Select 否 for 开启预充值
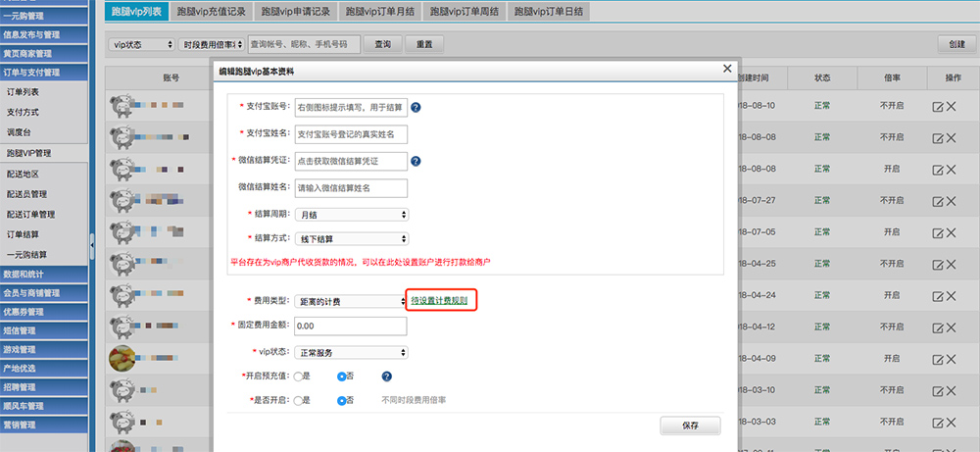 coord(342,377)
